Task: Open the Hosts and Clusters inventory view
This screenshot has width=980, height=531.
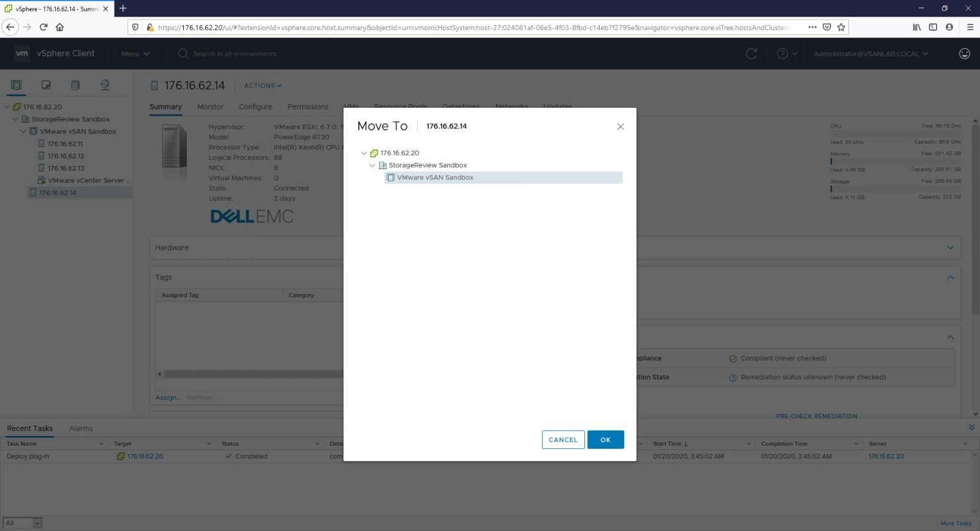Action: pos(17,85)
